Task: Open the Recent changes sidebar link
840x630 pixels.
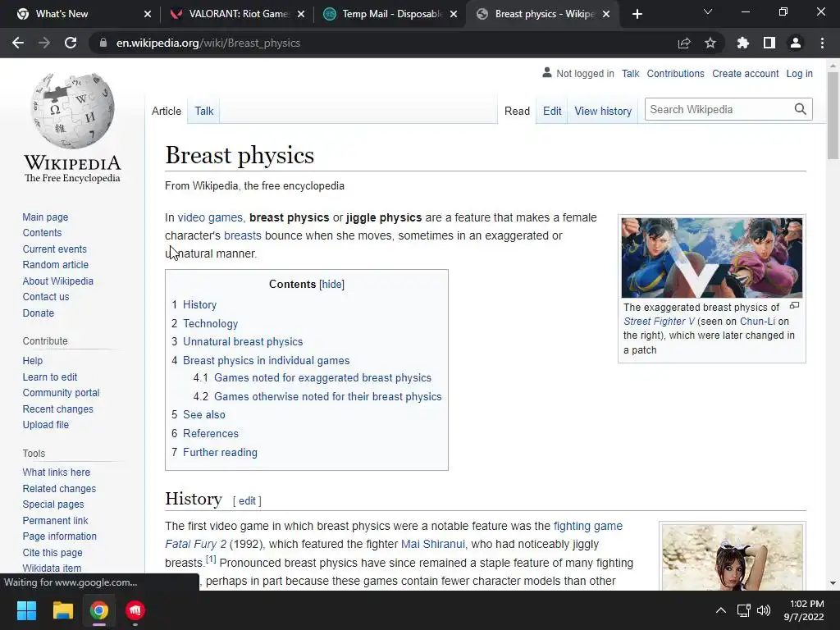Action: (58, 409)
